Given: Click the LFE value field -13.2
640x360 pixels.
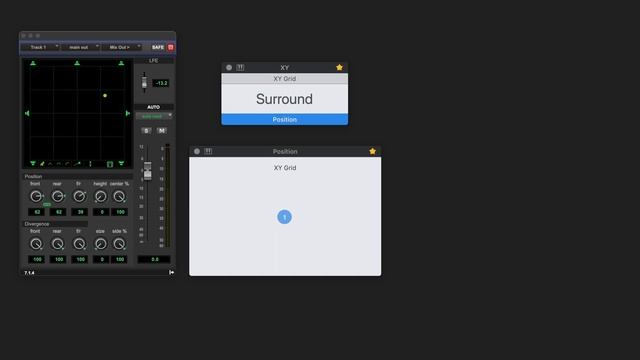Looking at the screenshot, I should point(161,83).
